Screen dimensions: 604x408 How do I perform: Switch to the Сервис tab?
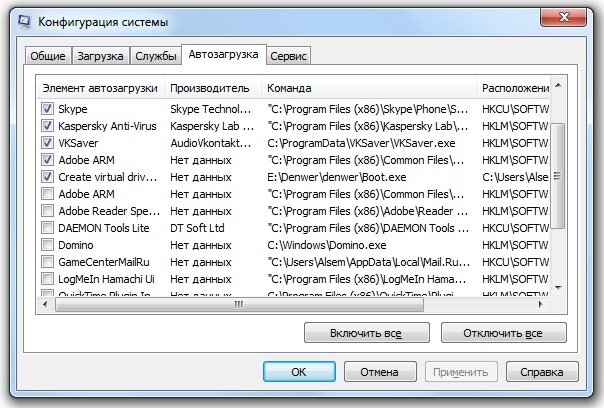coord(288,56)
